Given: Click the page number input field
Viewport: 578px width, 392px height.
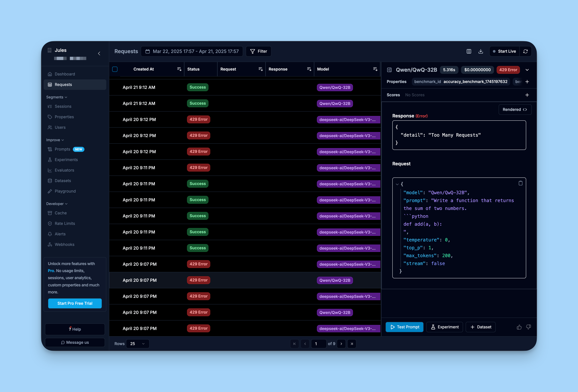Looking at the screenshot, I should 318,344.
